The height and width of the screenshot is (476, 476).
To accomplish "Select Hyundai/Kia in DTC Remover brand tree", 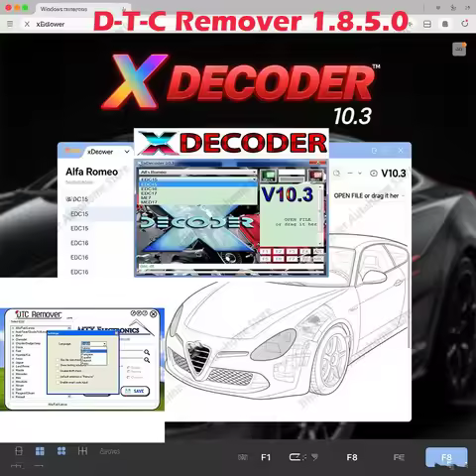I will (23, 355).
